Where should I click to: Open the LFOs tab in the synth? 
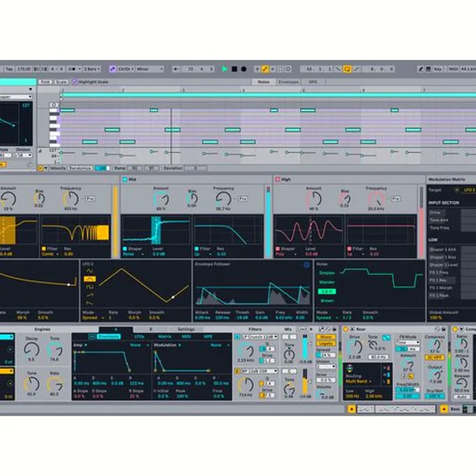pos(139,337)
